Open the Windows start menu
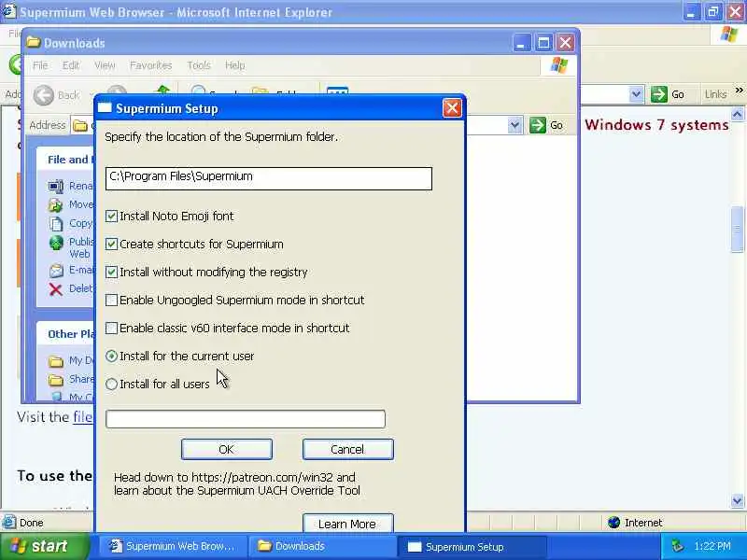This screenshot has height=560, width=747. pos(45,546)
